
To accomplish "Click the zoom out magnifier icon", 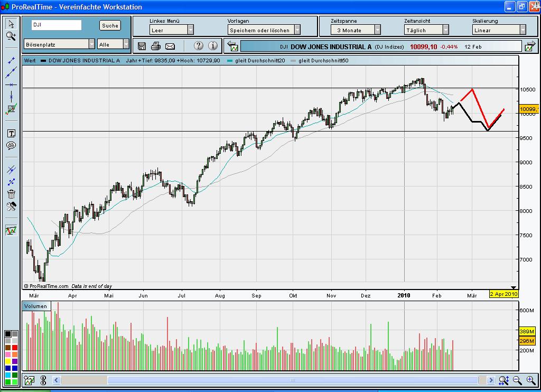I will tap(517, 380).
